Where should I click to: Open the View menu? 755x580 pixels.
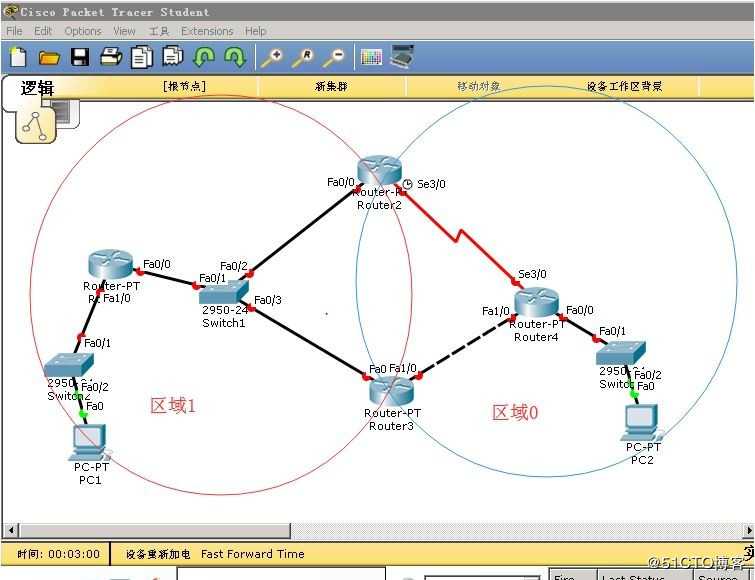click(x=124, y=31)
